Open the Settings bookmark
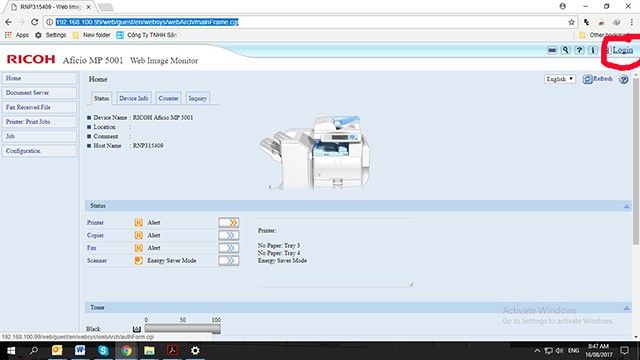This screenshot has height=360, width=640. click(51, 35)
